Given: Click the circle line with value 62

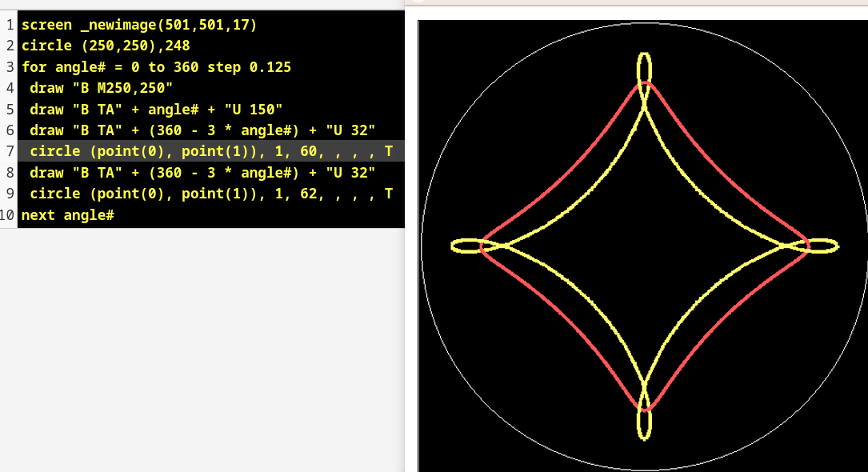Looking at the screenshot, I should pos(211,194).
